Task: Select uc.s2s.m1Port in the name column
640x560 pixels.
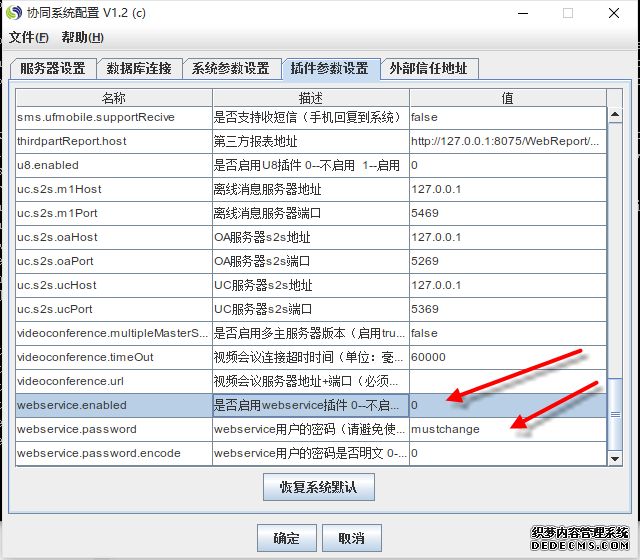Action: [x=114, y=213]
